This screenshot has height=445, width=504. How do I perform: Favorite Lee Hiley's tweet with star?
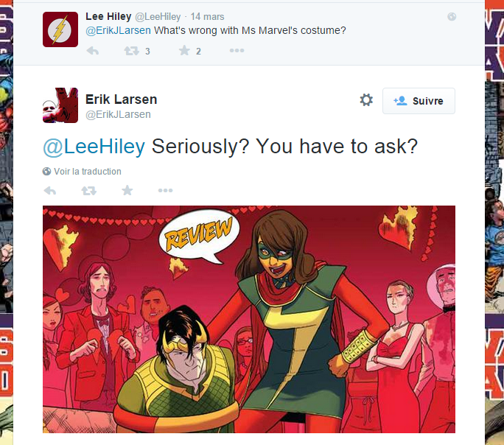[x=184, y=50]
